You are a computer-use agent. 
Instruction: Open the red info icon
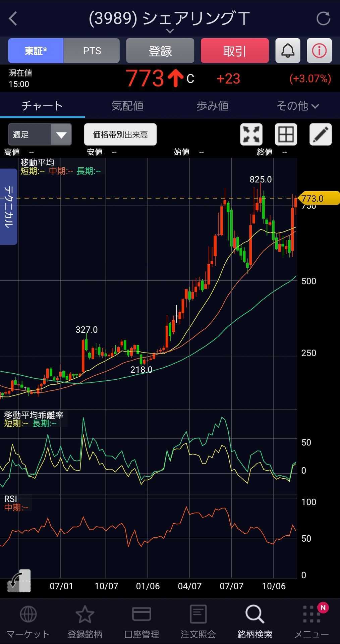(319, 51)
